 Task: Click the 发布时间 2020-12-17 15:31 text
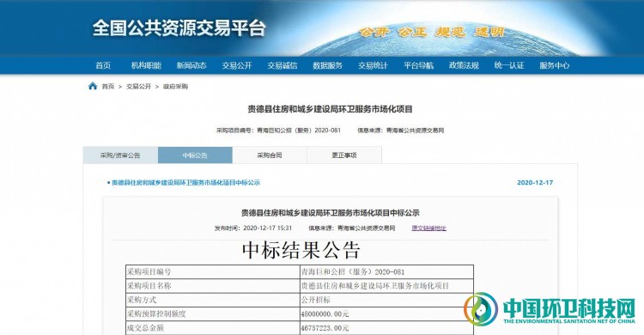pos(253,228)
